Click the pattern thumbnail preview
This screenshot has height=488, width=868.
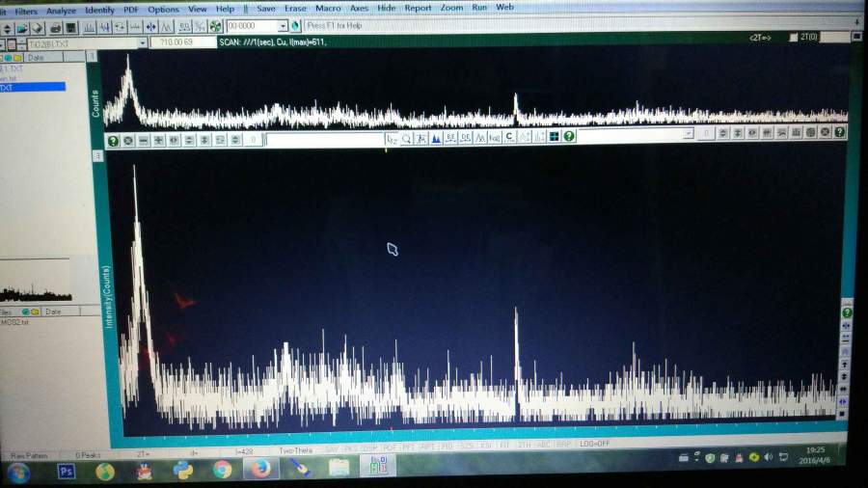click(36, 281)
